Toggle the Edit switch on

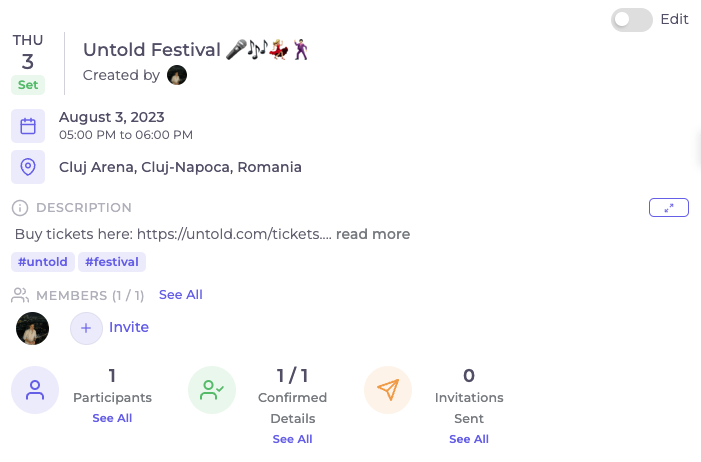pos(632,19)
